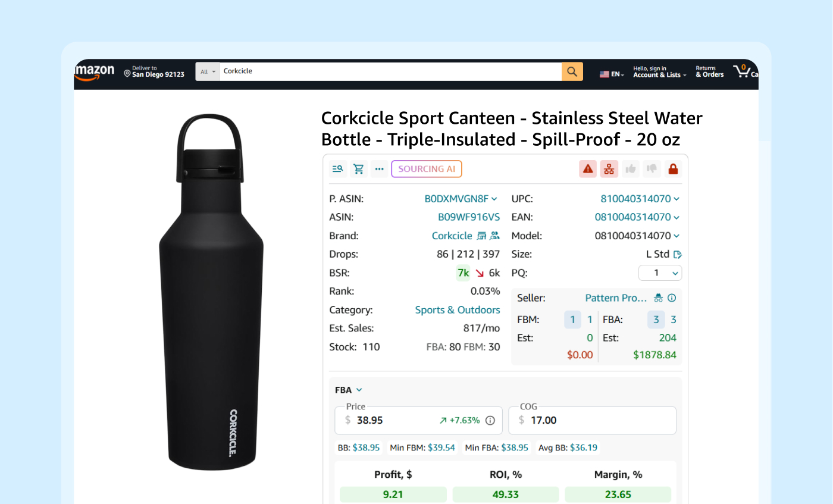Toggle the thumbs down rating
This screenshot has width=833, height=504.
[652, 169]
